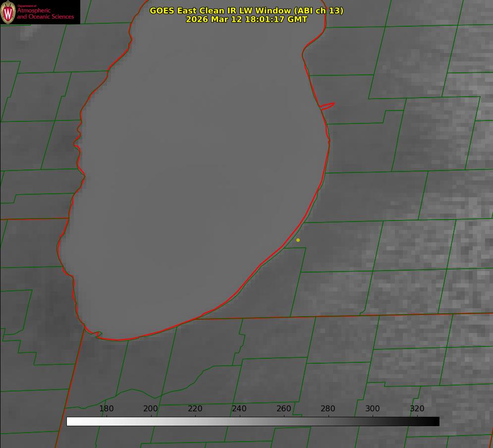Click the 2026 Mar 12 timestamp text
The height and width of the screenshot is (448, 493).
[x=246, y=19]
